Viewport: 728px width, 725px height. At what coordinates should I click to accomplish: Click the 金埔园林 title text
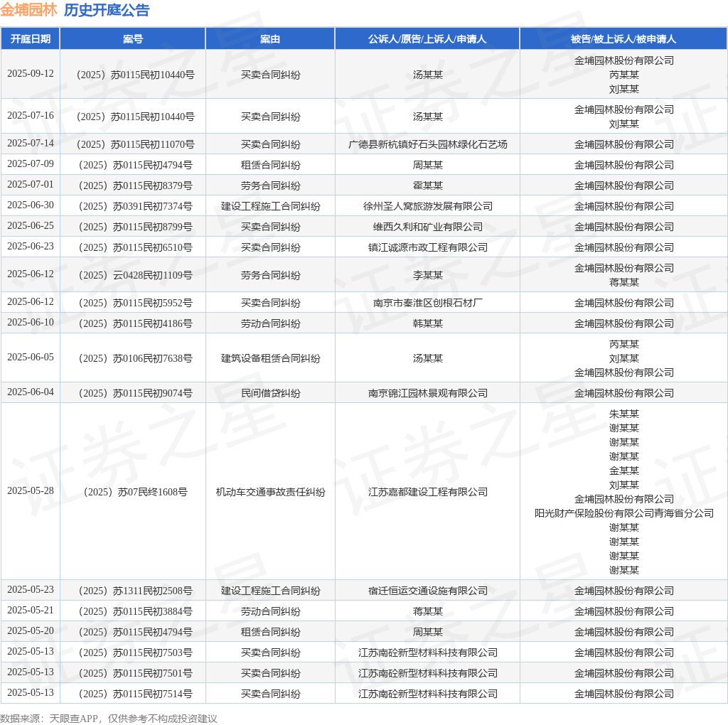(28, 10)
